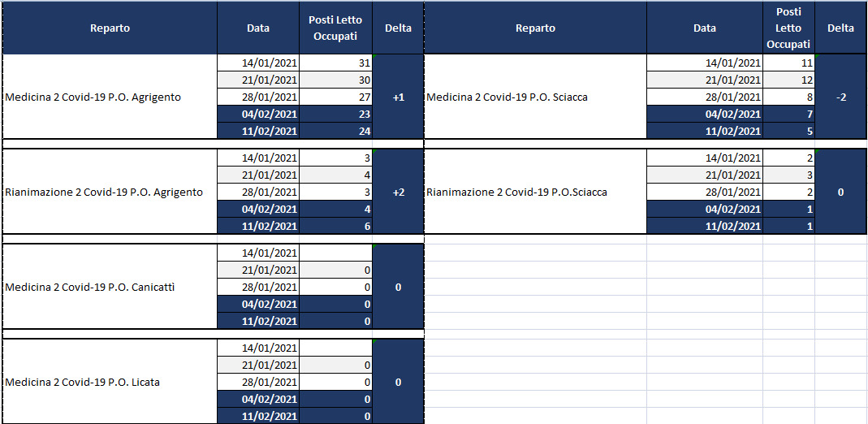This screenshot has height=424, width=868.
Task: Click the empty 14/01/2021 value cell for Canicattì
Action: 336,253
